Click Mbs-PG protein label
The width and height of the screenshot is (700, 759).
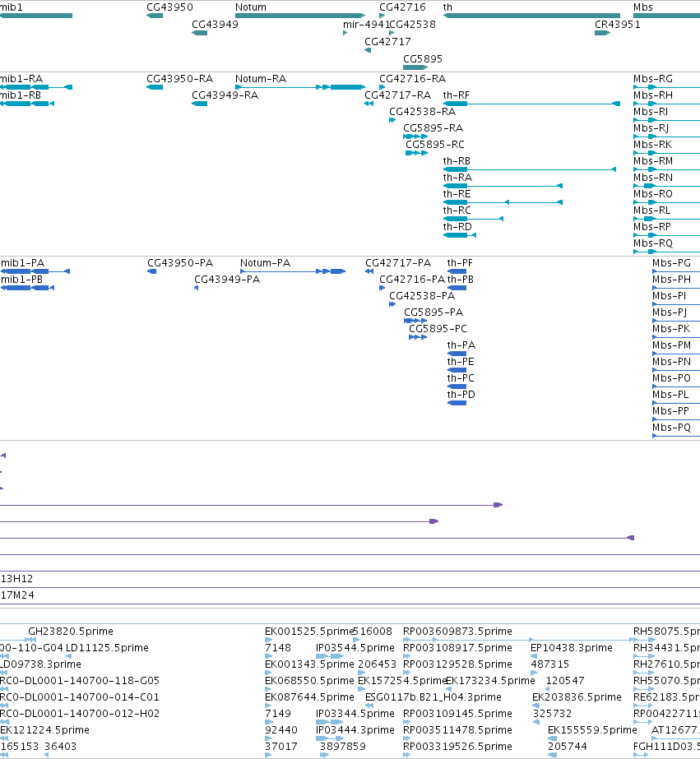(671, 263)
